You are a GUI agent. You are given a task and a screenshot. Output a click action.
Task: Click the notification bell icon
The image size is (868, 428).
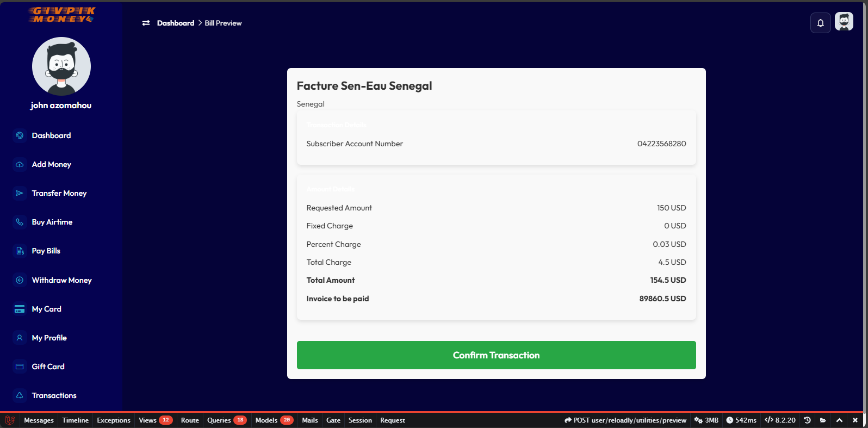pos(820,23)
